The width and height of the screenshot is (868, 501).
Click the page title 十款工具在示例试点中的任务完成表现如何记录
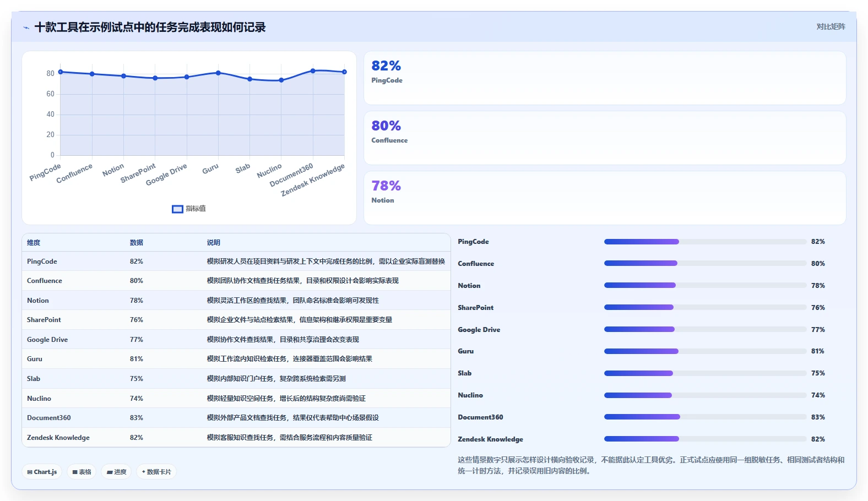click(150, 28)
